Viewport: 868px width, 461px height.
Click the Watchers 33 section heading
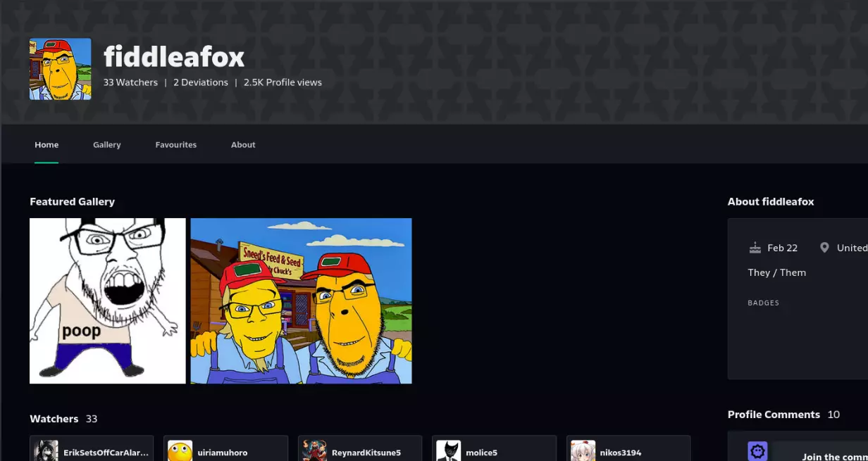[x=63, y=419]
